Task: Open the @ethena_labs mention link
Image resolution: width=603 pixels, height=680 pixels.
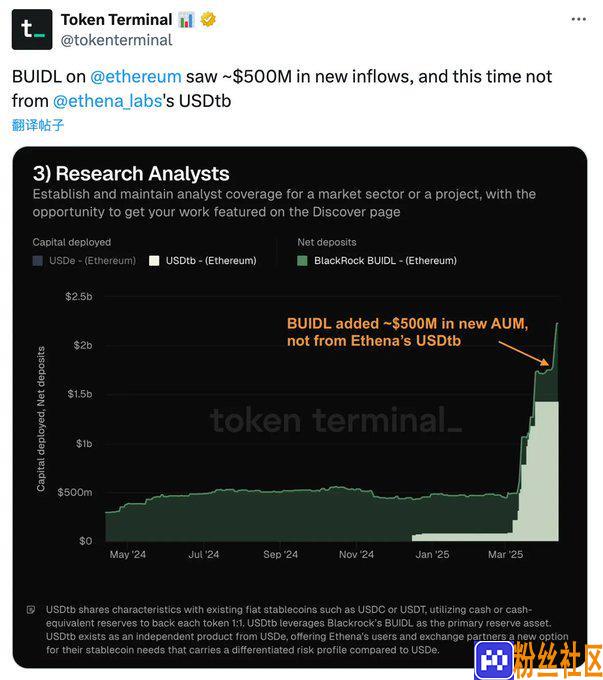Action: [x=108, y=101]
